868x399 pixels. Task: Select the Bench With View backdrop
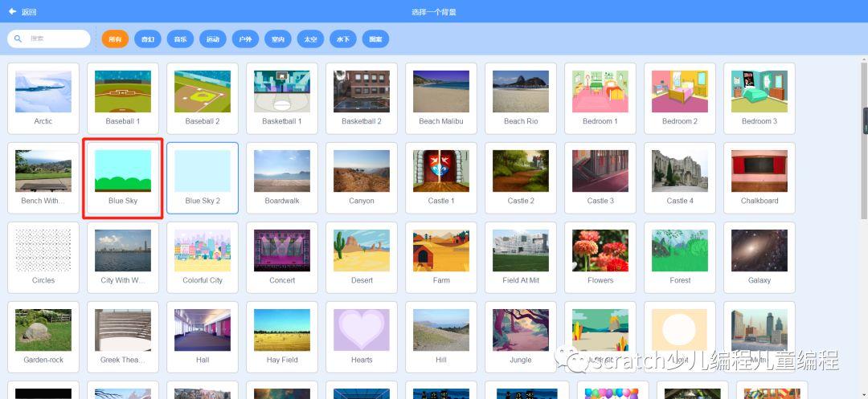click(x=43, y=178)
